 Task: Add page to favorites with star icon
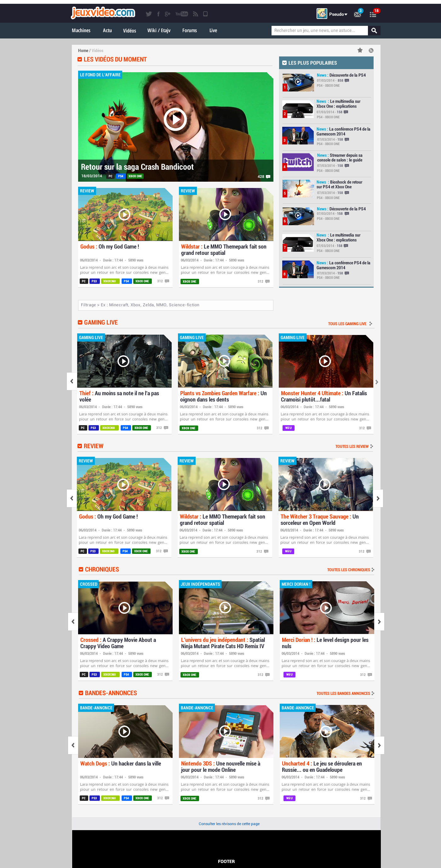[360, 50]
